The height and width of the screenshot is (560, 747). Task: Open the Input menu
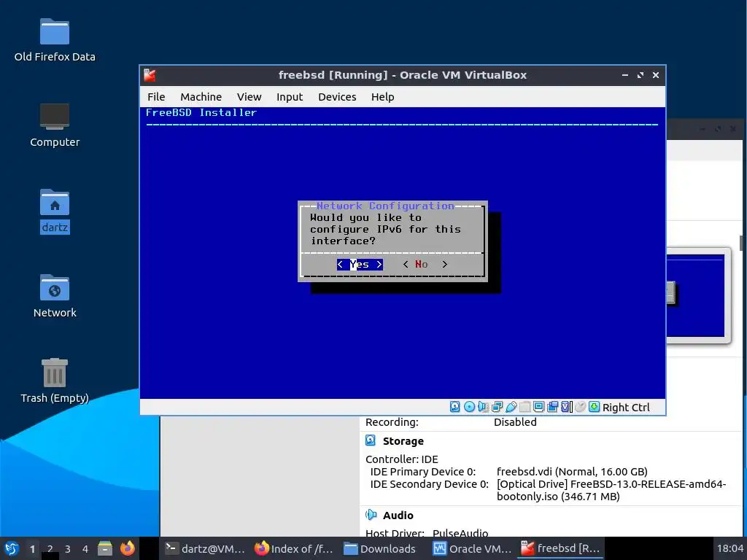pyautogui.click(x=290, y=97)
